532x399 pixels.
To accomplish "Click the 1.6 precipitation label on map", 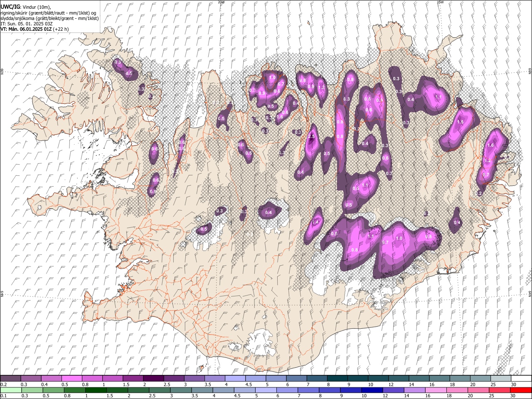I will (x=490, y=145).
